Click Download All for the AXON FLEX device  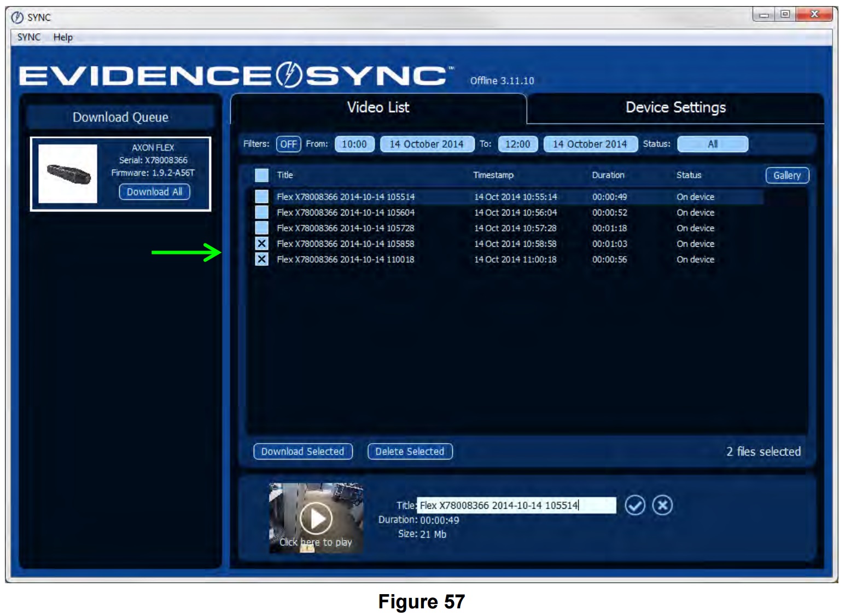pyautogui.click(x=155, y=192)
